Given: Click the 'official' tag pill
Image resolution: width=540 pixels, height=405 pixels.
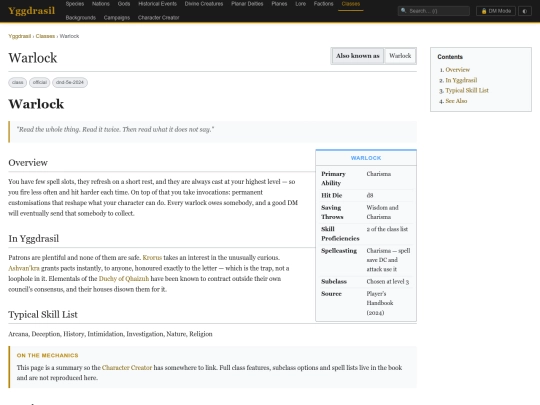Looking at the screenshot, I should click(40, 82).
